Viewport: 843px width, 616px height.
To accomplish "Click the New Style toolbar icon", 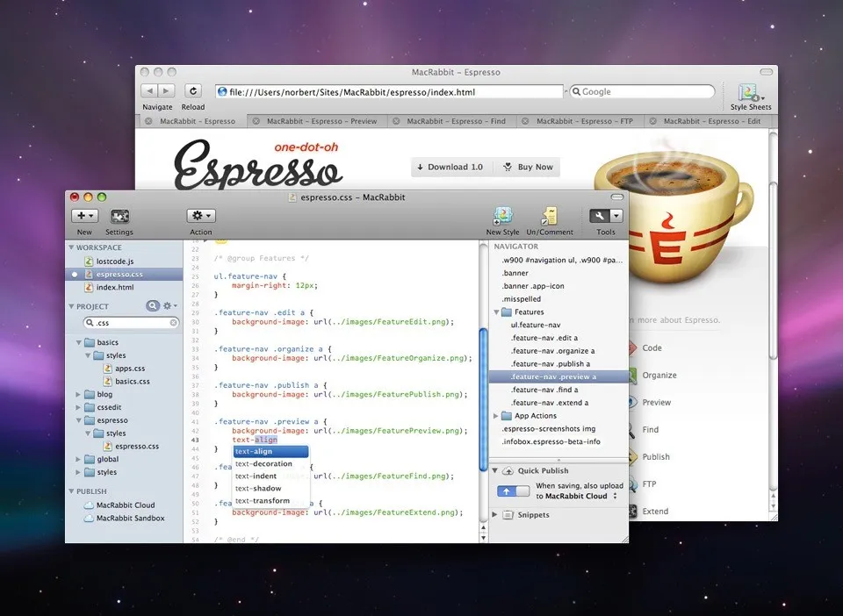I will pyautogui.click(x=502, y=216).
